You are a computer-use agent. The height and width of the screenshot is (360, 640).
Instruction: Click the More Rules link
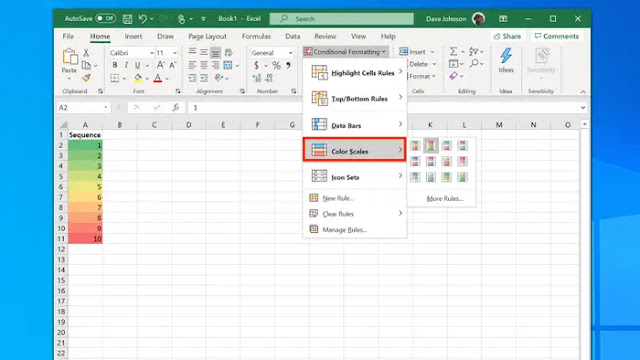tap(444, 199)
